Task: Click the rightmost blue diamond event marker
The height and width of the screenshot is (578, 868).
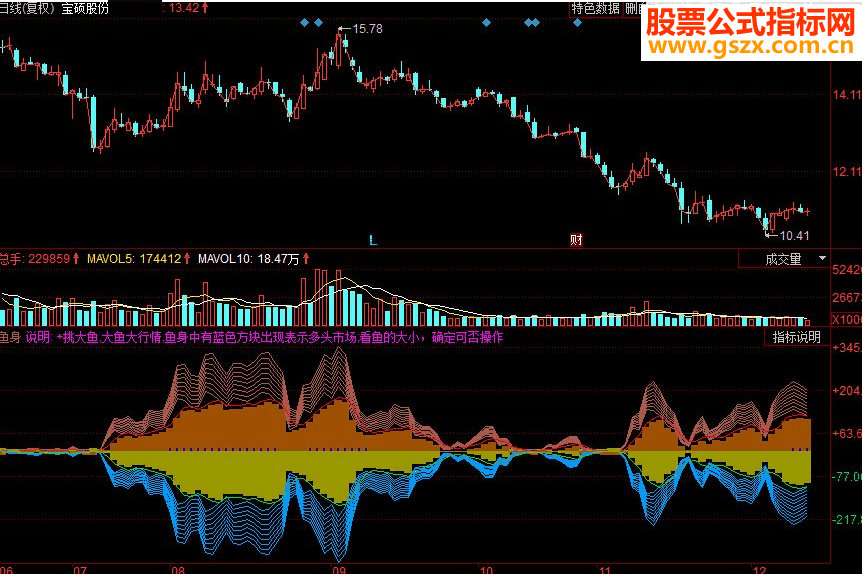Action: [x=577, y=23]
